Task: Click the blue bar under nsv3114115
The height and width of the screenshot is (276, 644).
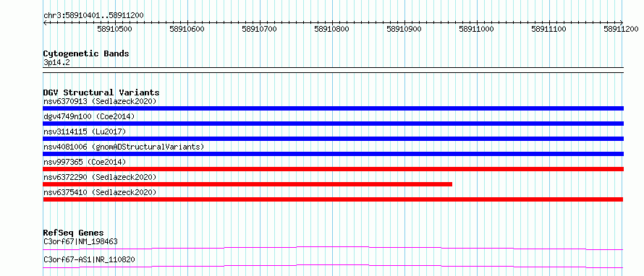Action: point(334,139)
